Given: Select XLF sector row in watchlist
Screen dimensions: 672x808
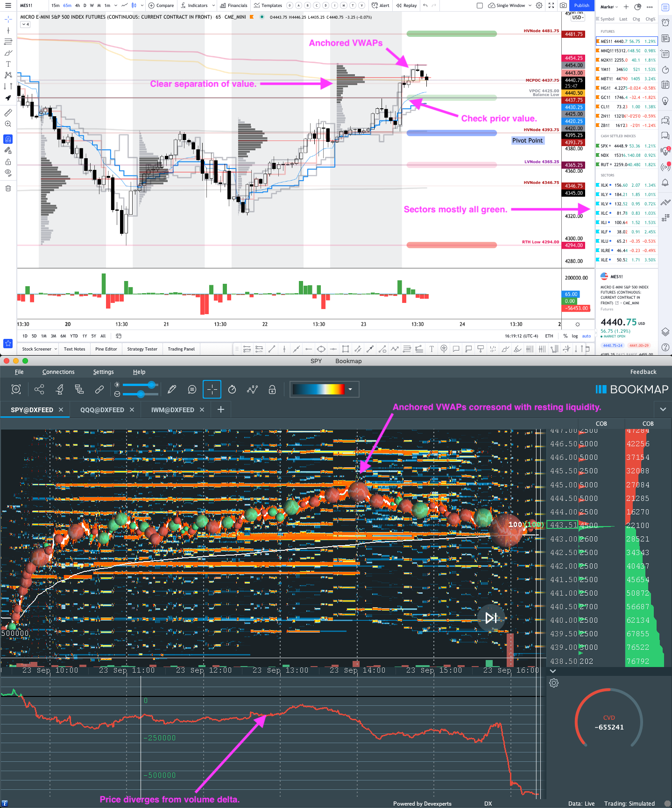Looking at the screenshot, I should (627, 232).
